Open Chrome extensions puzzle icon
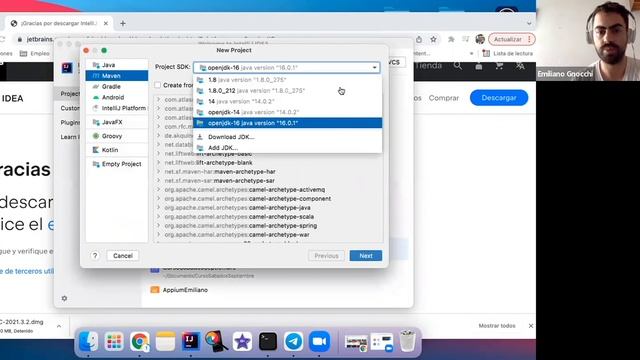Image resolution: width=640 pixels, height=360 pixels. [x=451, y=39]
